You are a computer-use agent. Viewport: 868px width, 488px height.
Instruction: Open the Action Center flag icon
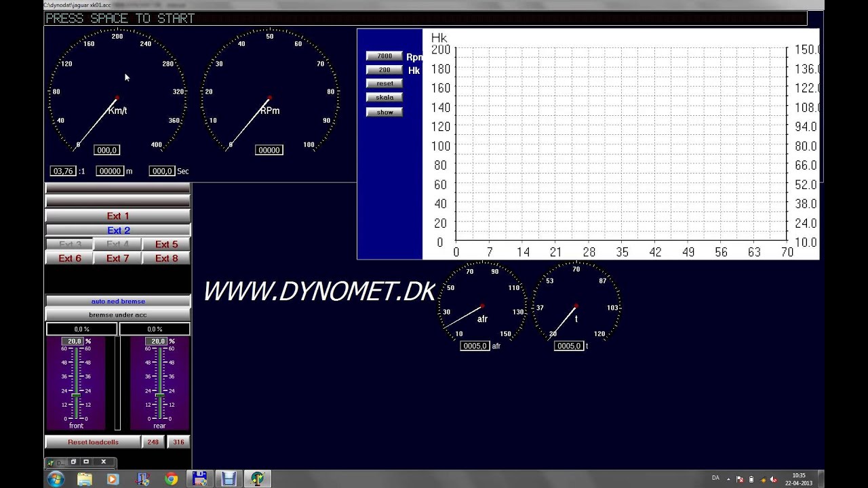click(x=741, y=479)
